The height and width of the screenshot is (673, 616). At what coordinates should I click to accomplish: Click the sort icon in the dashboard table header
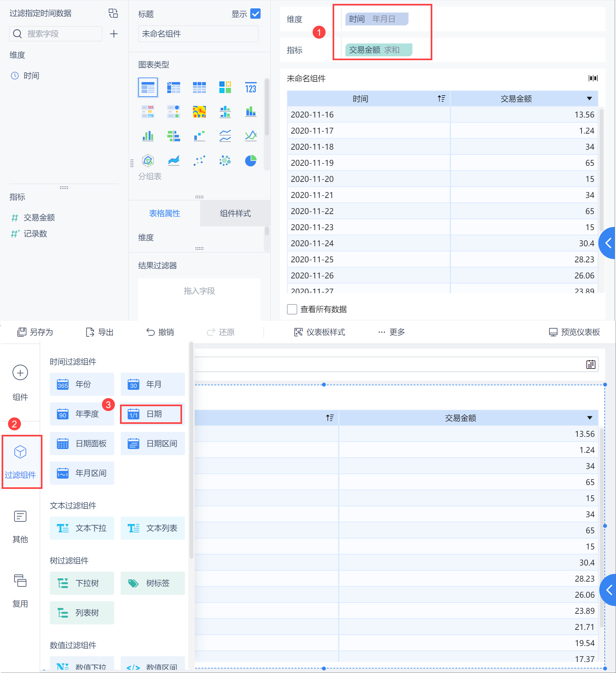click(x=330, y=418)
